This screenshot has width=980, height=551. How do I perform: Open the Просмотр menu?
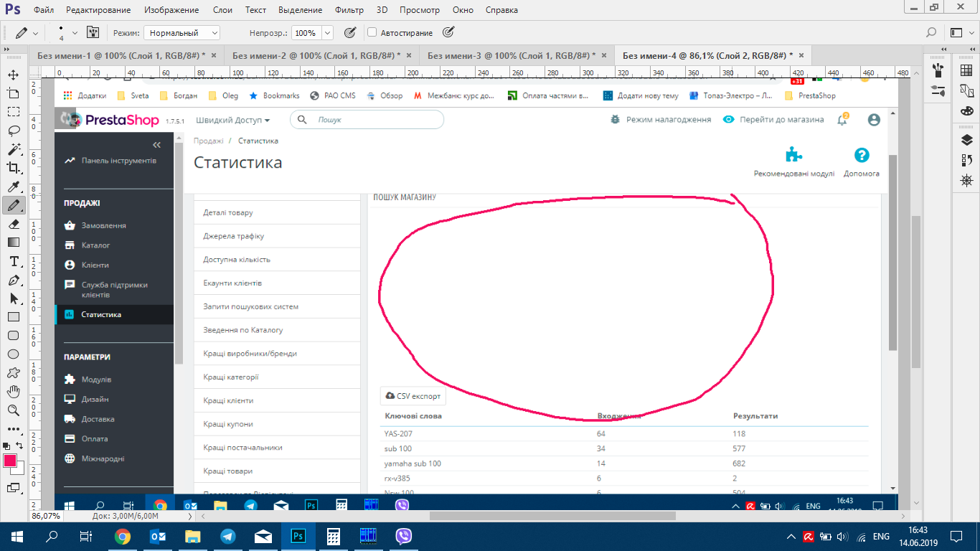(x=420, y=10)
